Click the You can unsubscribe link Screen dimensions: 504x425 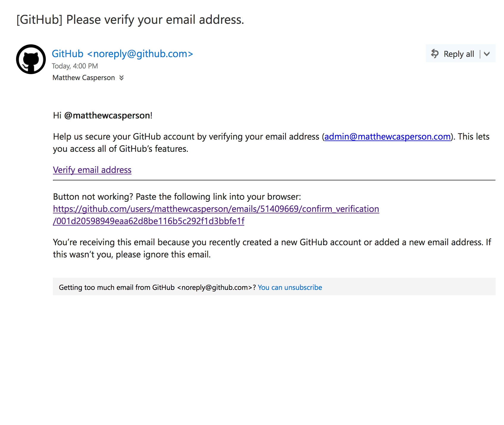[x=290, y=287]
